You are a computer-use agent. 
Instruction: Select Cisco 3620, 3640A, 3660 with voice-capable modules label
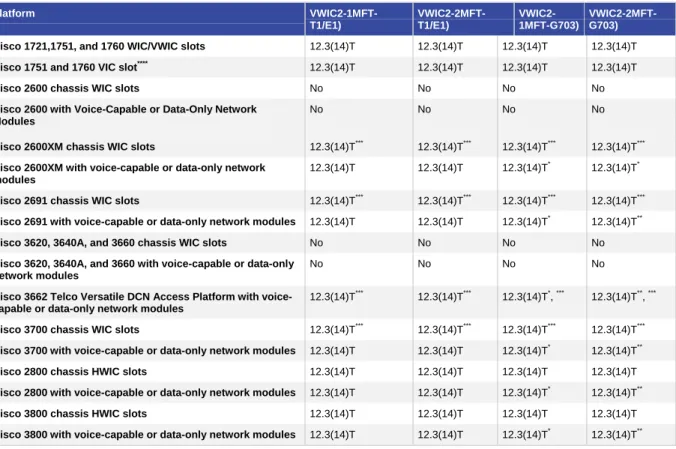tap(147, 270)
